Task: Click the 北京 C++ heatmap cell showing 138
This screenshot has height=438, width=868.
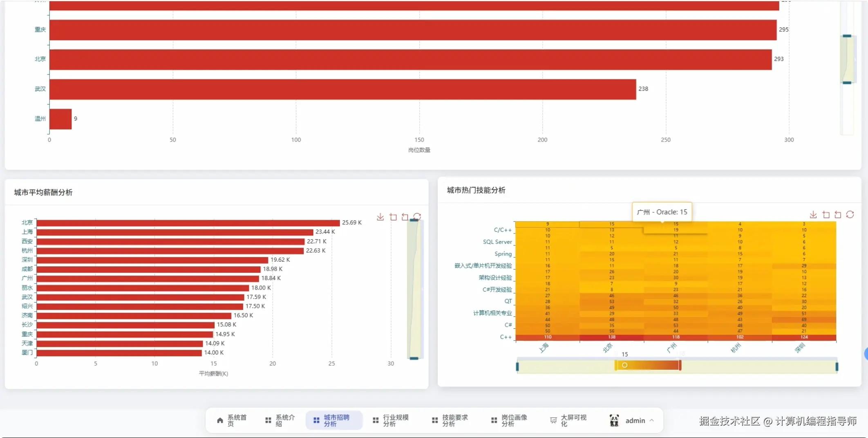Action: [612, 337]
